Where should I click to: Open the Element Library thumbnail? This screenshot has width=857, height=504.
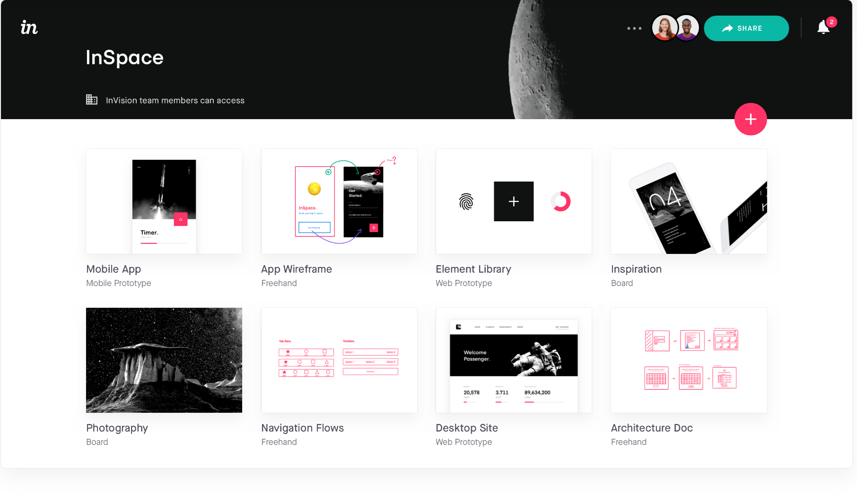click(x=514, y=201)
